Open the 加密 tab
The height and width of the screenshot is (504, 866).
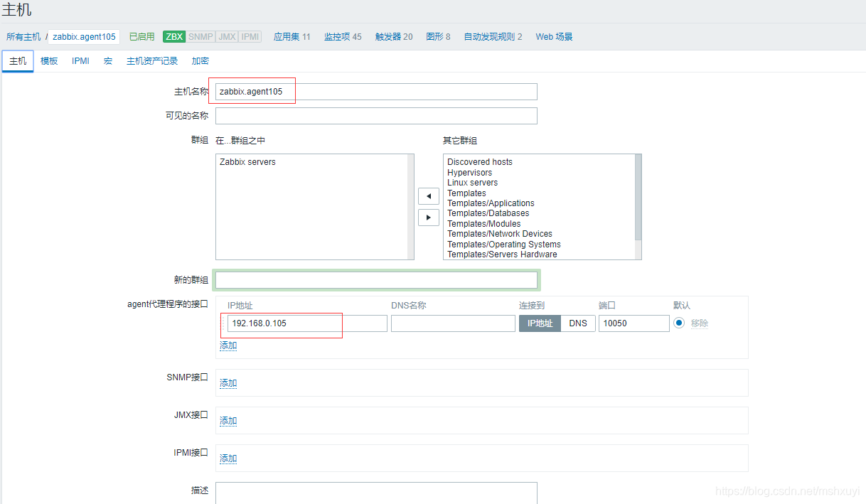coord(201,61)
